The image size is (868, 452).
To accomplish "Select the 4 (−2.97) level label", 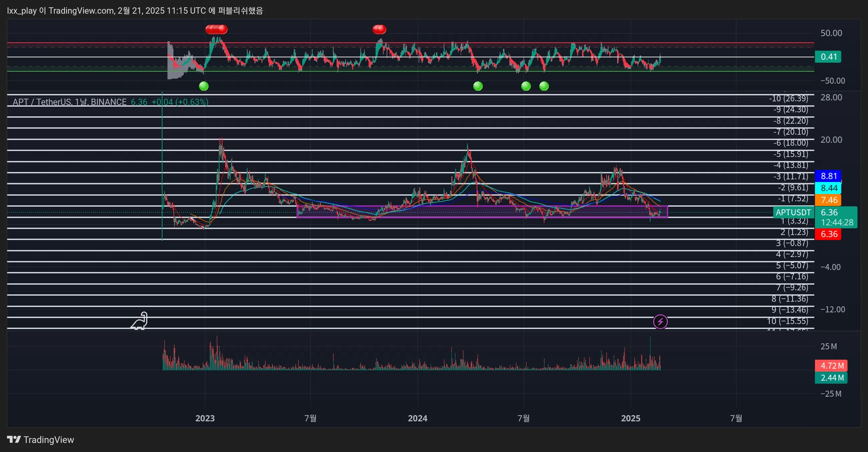I will pyautogui.click(x=792, y=254).
